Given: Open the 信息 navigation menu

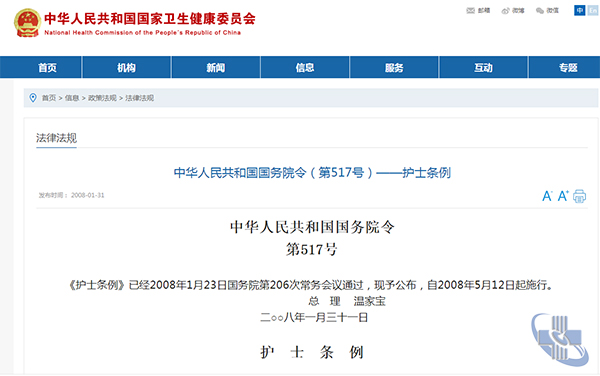Looking at the screenshot, I should click(305, 68).
